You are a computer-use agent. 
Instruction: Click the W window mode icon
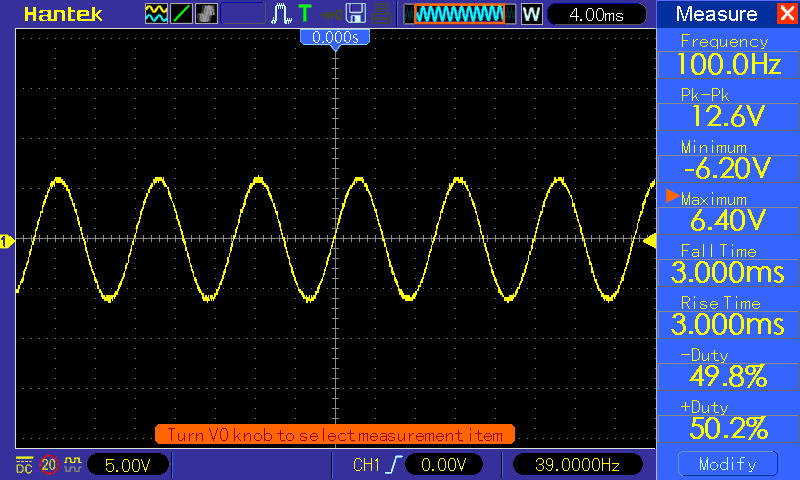[531, 14]
